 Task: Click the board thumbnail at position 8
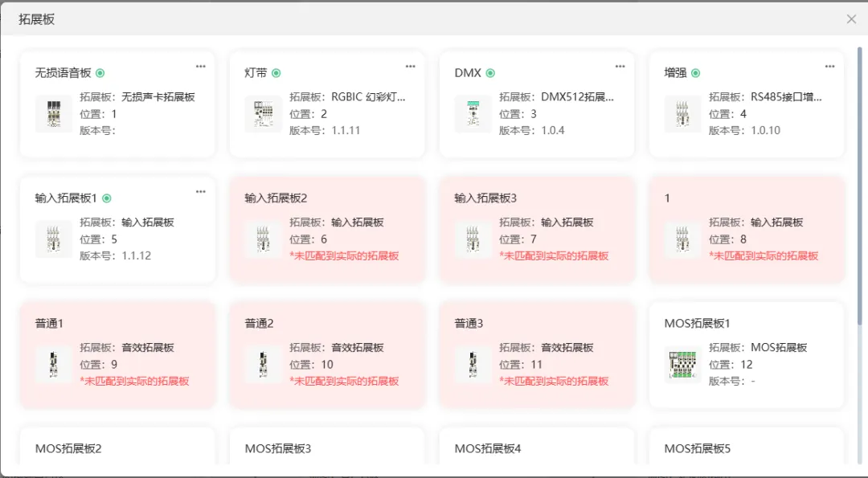click(x=682, y=239)
